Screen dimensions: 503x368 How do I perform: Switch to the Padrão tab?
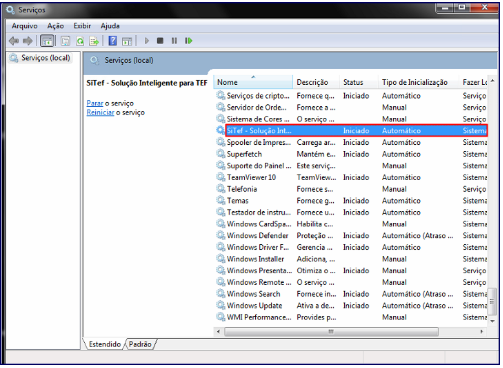click(140, 344)
